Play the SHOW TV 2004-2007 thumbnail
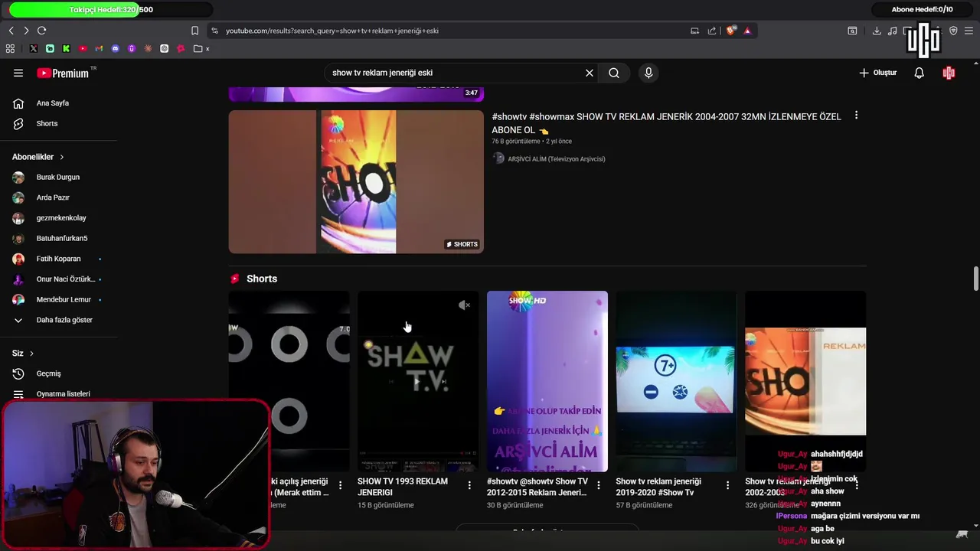This screenshot has height=551, width=980. (x=356, y=181)
